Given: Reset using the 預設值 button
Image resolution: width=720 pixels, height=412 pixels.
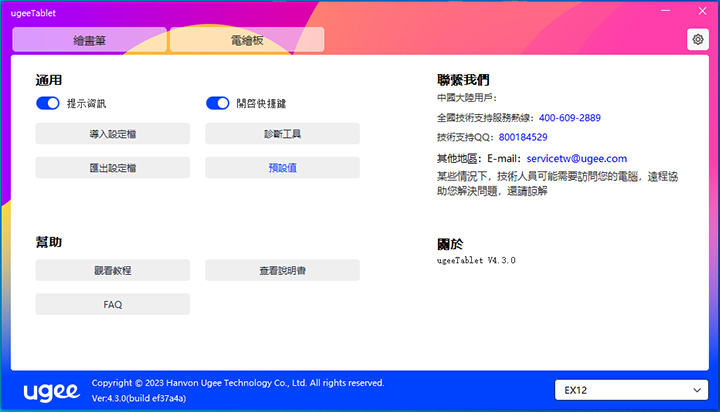Looking at the screenshot, I should point(282,168).
